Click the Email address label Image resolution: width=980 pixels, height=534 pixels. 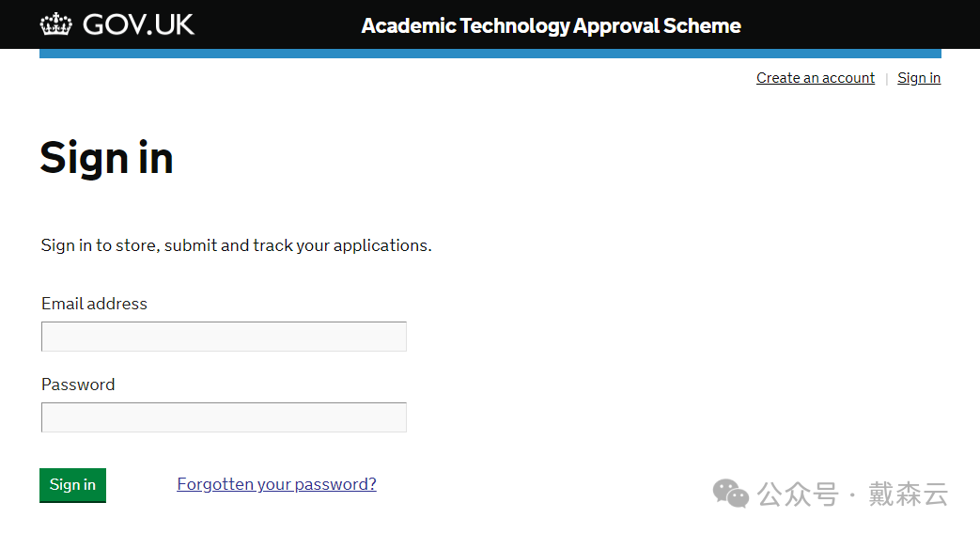[x=94, y=304]
